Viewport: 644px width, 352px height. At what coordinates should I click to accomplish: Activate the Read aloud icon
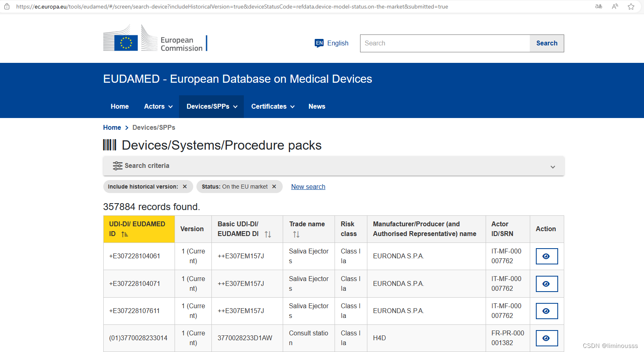point(615,6)
